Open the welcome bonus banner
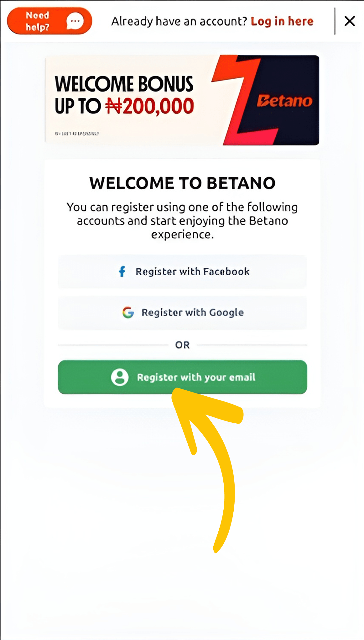Image resolution: width=364 pixels, height=640 pixels. tap(182, 100)
